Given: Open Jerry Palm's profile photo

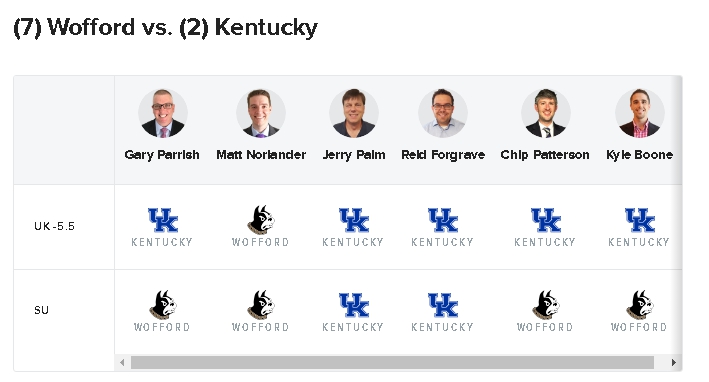Looking at the screenshot, I should pyautogui.click(x=354, y=113).
